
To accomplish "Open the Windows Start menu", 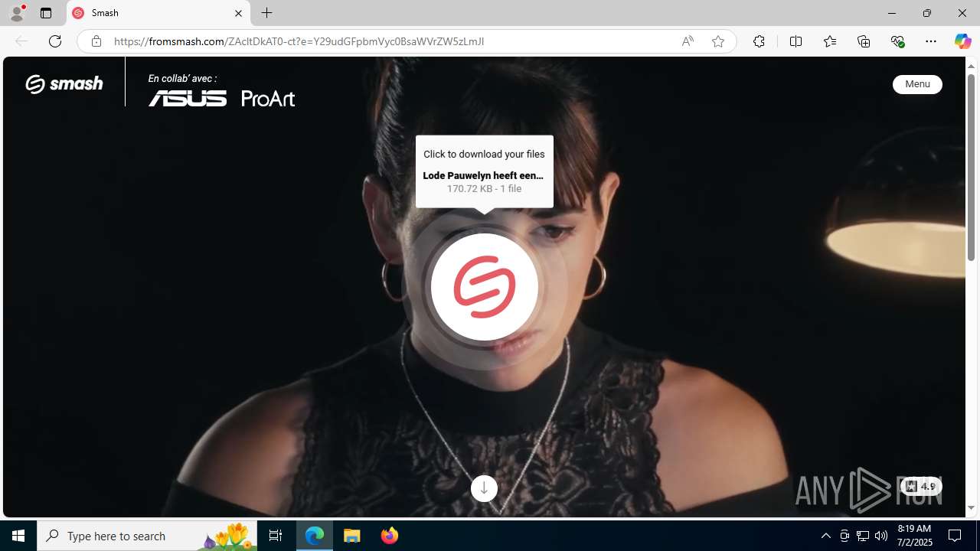I will [18, 536].
